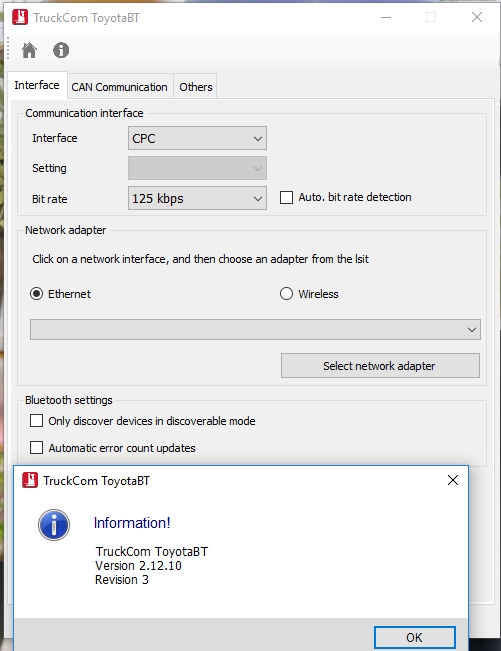Switch to the CAN Communication tab

point(120,87)
